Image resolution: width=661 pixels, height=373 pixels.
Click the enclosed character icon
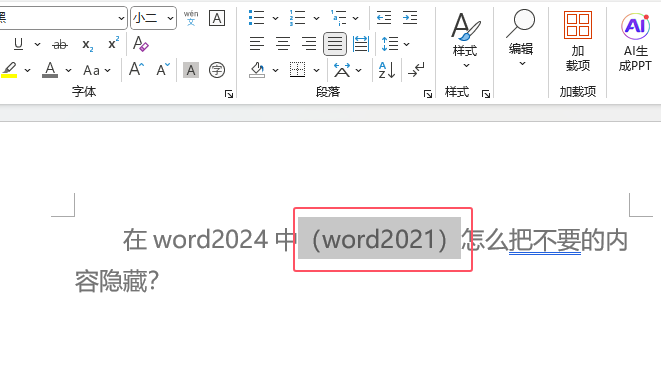click(x=217, y=70)
